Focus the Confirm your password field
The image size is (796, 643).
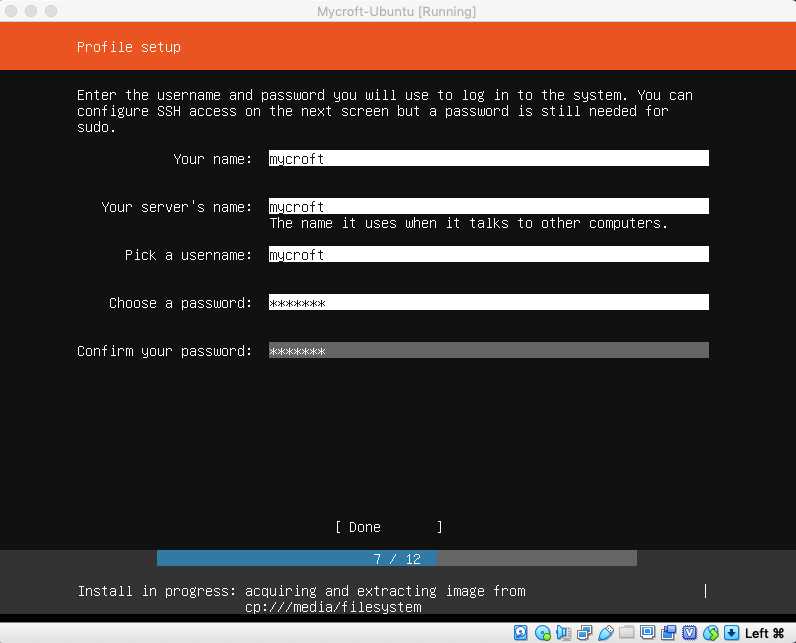tap(488, 350)
